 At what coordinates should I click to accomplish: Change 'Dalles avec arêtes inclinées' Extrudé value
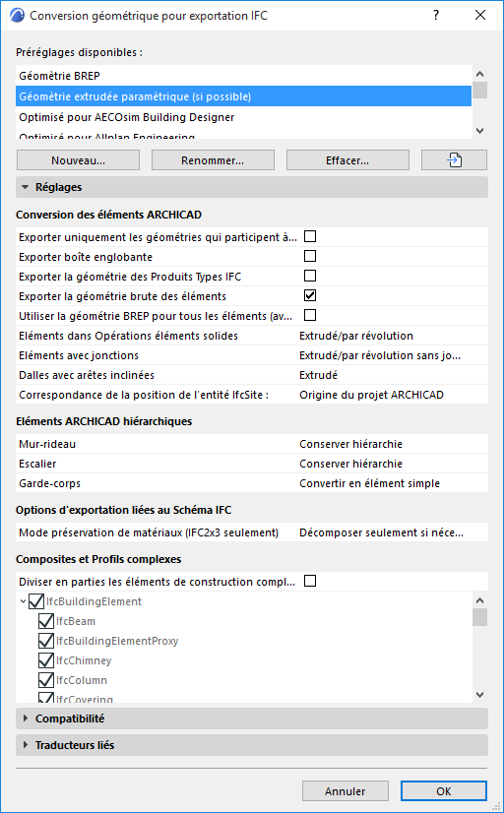point(318,375)
